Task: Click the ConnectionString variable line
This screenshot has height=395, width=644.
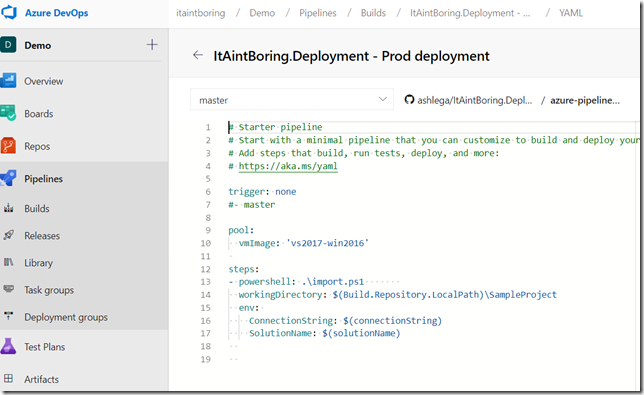Action: (x=345, y=320)
